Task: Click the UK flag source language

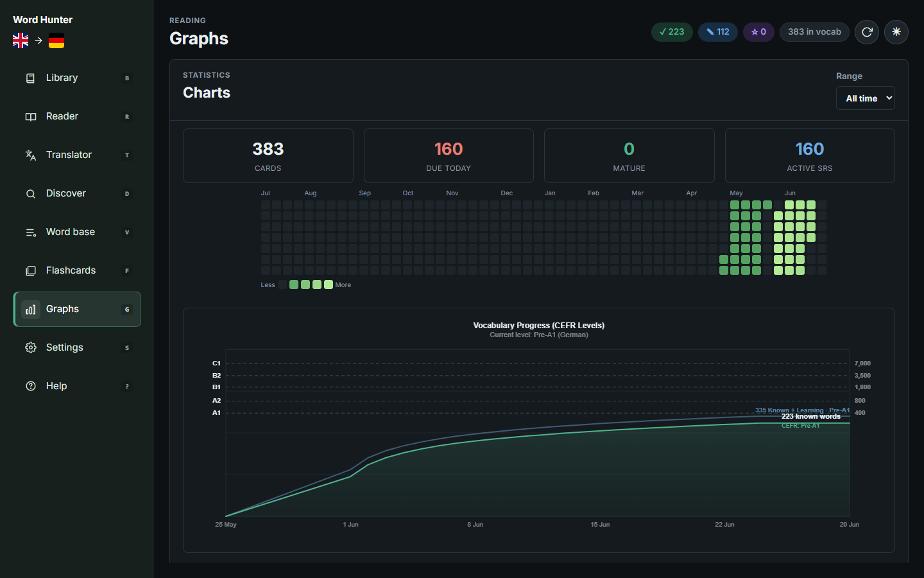Action: 21,40
